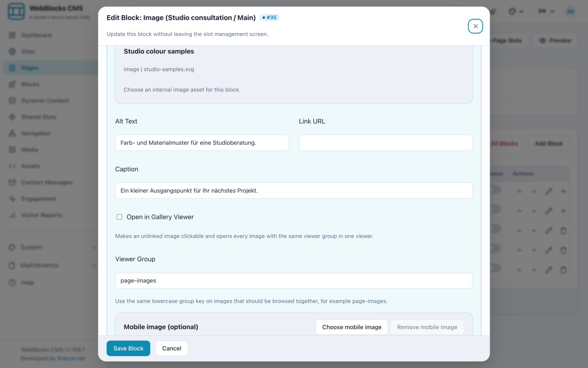Expand the Maintenance sidebar section
This screenshot has height=368, width=588.
pyautogui.click(x=52, y=265)
